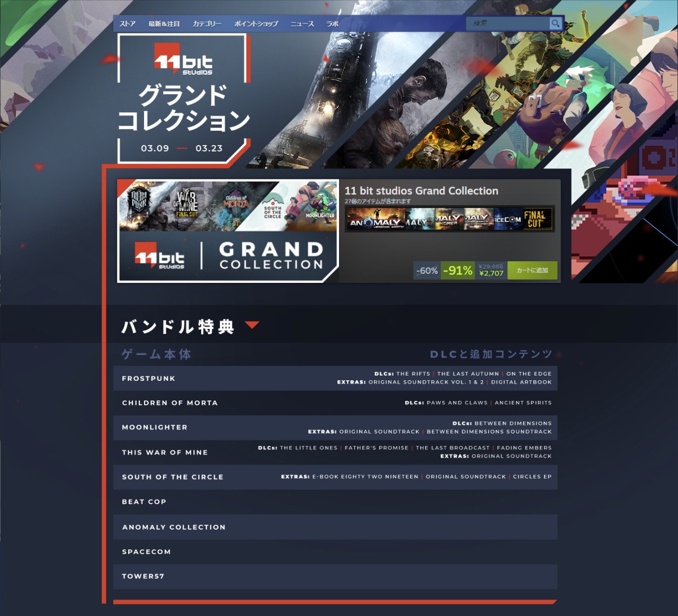The image size is (678, 616).
Task: Open the ストア menu
Action: click(127, 24)
